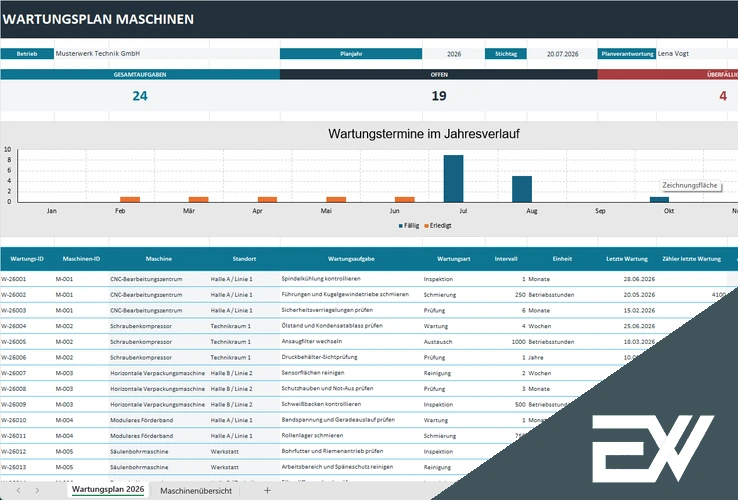Screen dimensions: 738x500
Task: Select the blue July bar in the chart
Action: pyautogui.click(x=453, y=178)
